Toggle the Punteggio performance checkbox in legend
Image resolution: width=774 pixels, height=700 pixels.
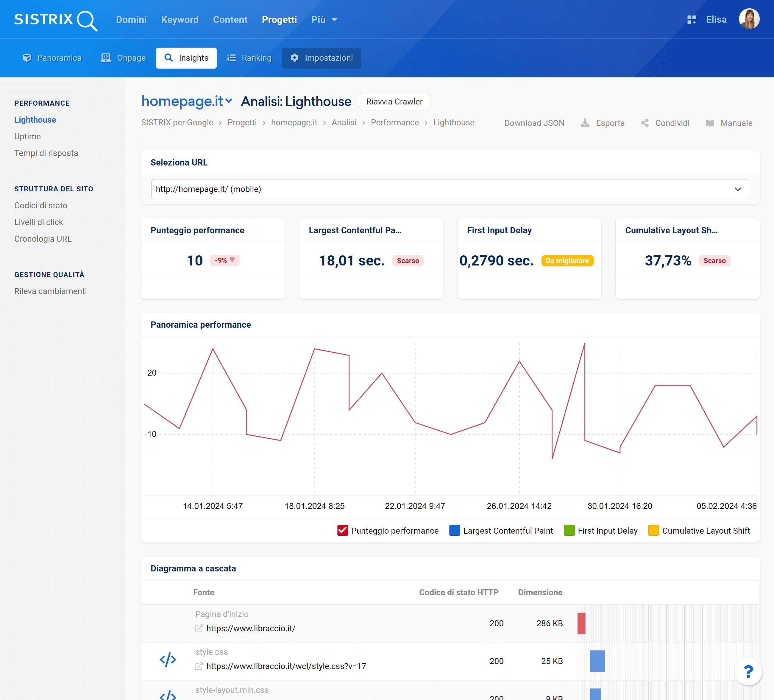[x=342, y=531]
